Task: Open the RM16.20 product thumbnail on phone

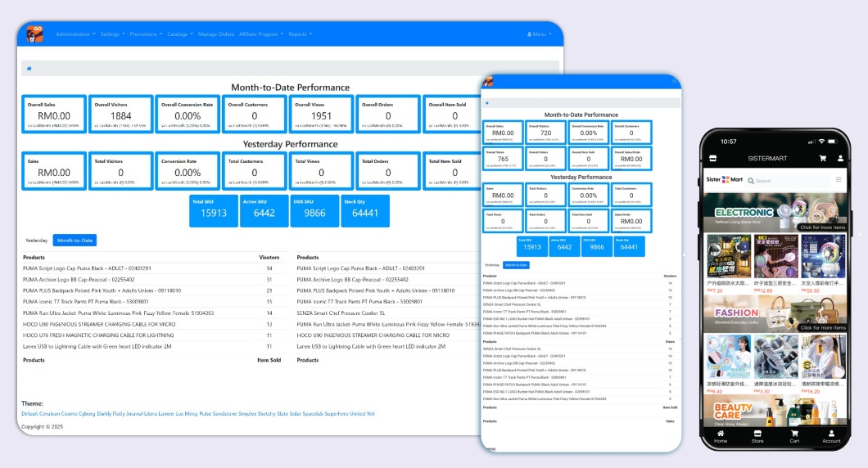Action: click(x=823, y=357)
